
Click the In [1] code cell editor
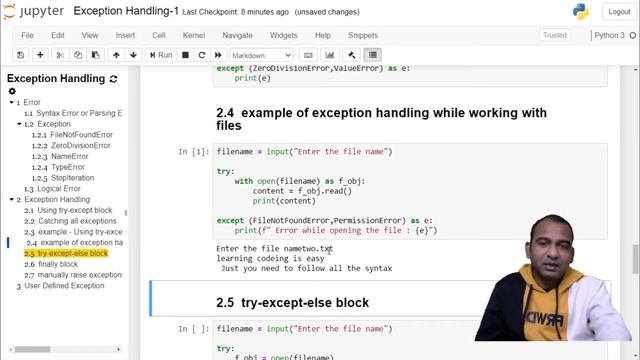pyautogui.click(x=410, y=191)
